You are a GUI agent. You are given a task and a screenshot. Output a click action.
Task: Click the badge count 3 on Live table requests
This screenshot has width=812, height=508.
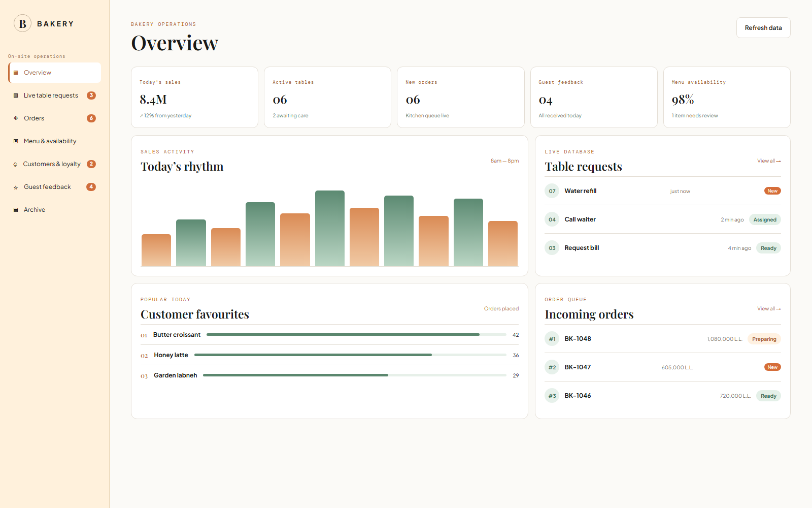pos(91,96)
